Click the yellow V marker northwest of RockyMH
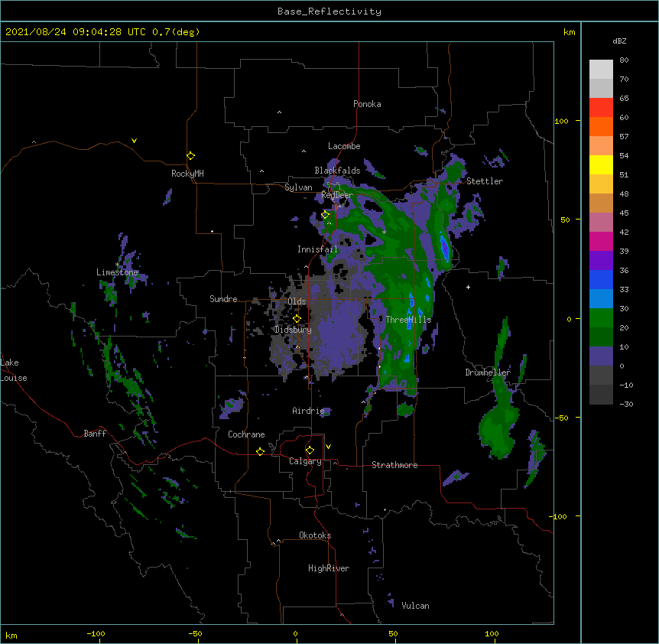The height and width of the screenshot is (644, 659). pos(134,141)
